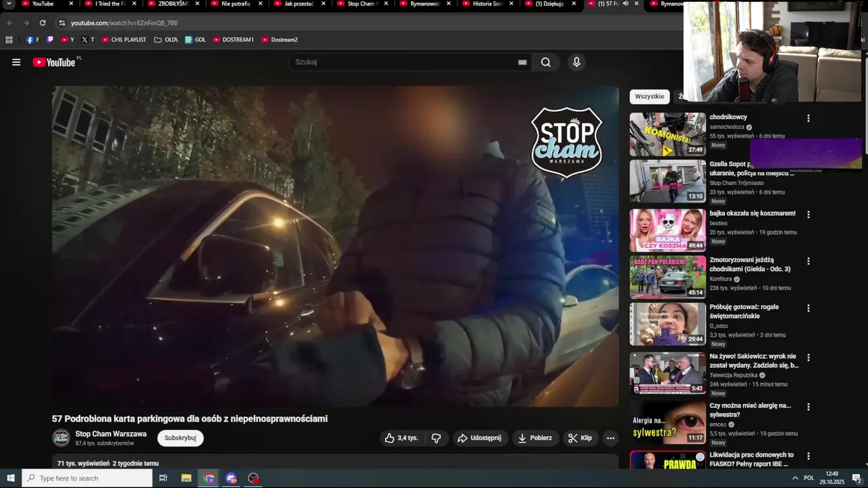
Task: Open the DOSTREAM1 bookmark
Action: pos(233,40)
